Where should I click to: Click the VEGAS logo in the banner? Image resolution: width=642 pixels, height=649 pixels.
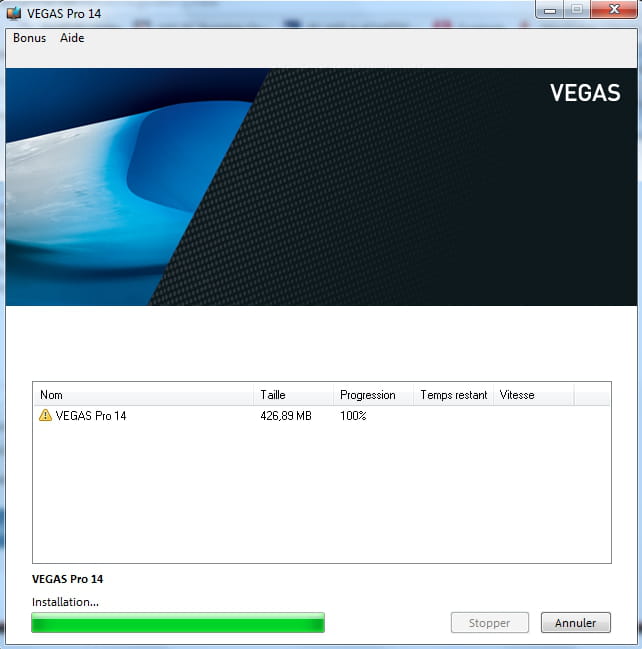(x=585, y=93)
